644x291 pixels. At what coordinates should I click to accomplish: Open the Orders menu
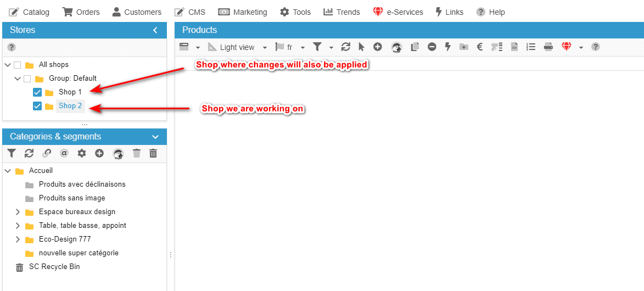(81, 12)
